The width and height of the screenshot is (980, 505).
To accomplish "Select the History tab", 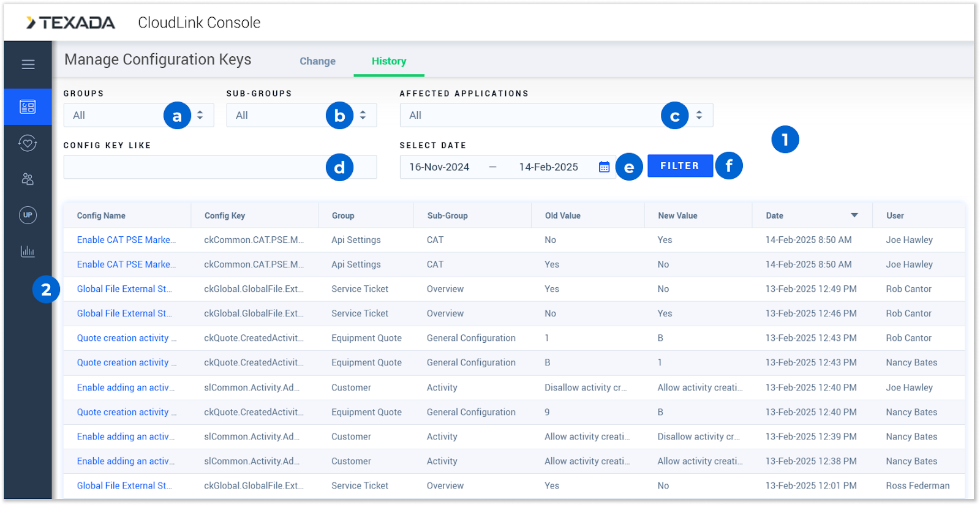I will pos(389,61).
